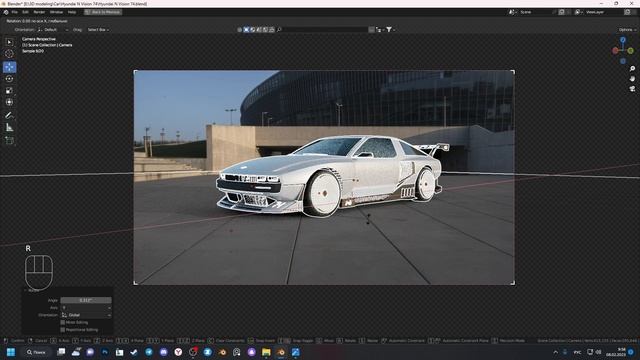Open the taskbar clock and date
640x360 pixels.
pyautogui.click(x=616, y=352)
